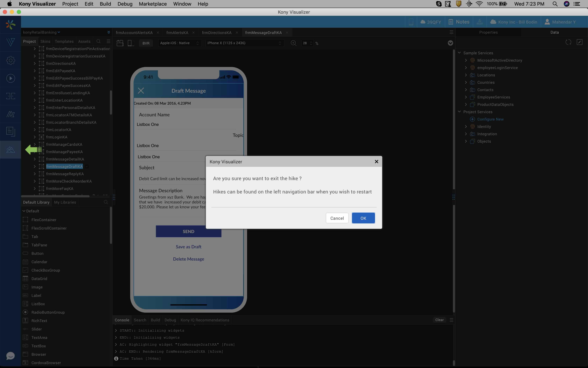Switch to the Assets tab
The image size is (588, 368).
click(x=84, y=41)
